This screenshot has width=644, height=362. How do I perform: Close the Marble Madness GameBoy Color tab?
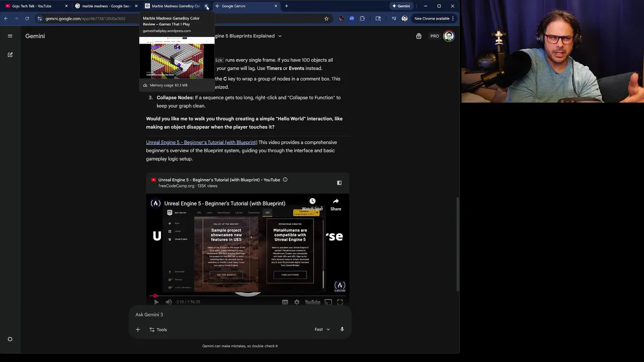click(x=206, y=6)
